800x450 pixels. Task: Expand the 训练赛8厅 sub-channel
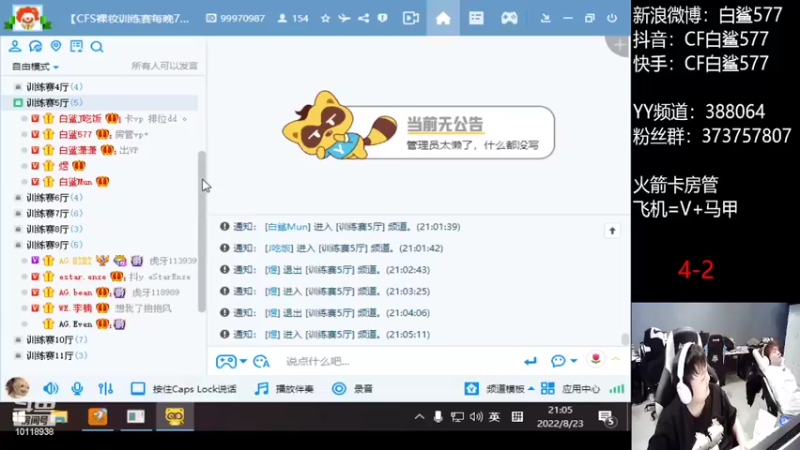pyautogui.click(x=54, y=229)
